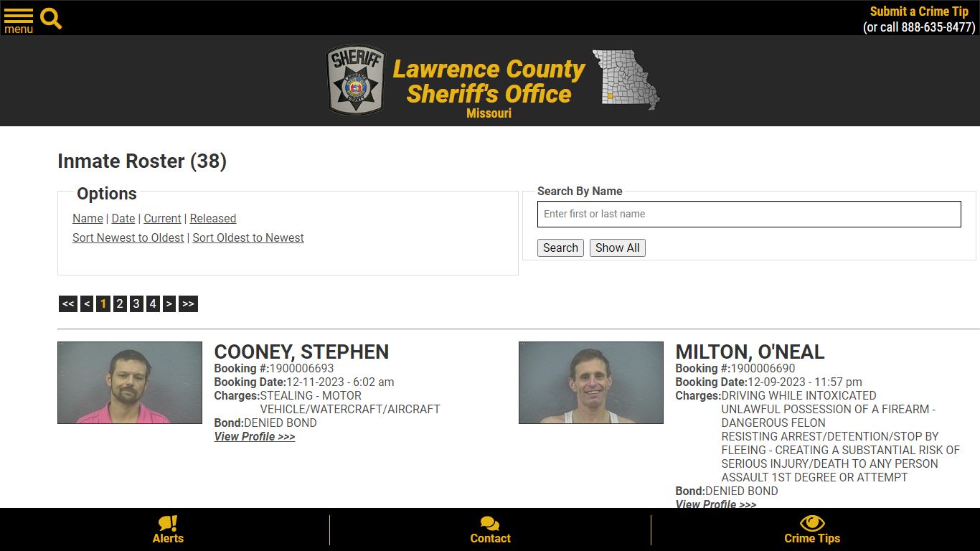Click the COONEY, STEPHEN name heading
The image size is (980, 551).
(x=301, y=352)
